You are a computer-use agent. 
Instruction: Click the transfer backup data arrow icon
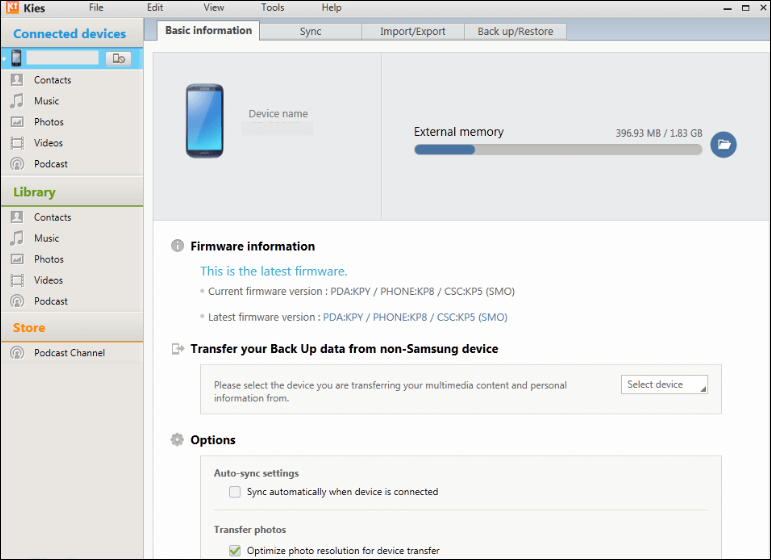coord(178,349)
